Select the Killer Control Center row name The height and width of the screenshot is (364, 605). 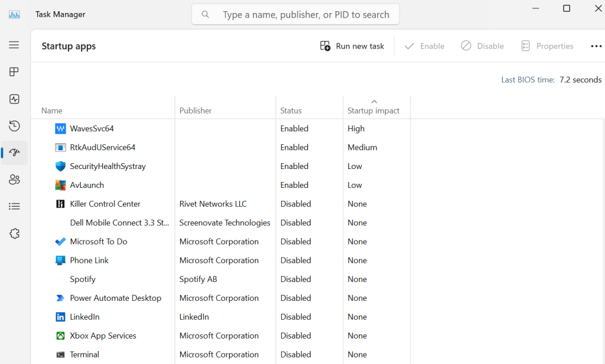pos(105,204)
